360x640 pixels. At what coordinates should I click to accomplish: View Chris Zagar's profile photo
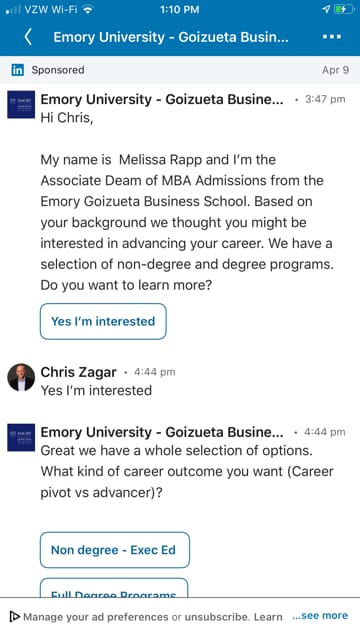(x=21, y=378)
